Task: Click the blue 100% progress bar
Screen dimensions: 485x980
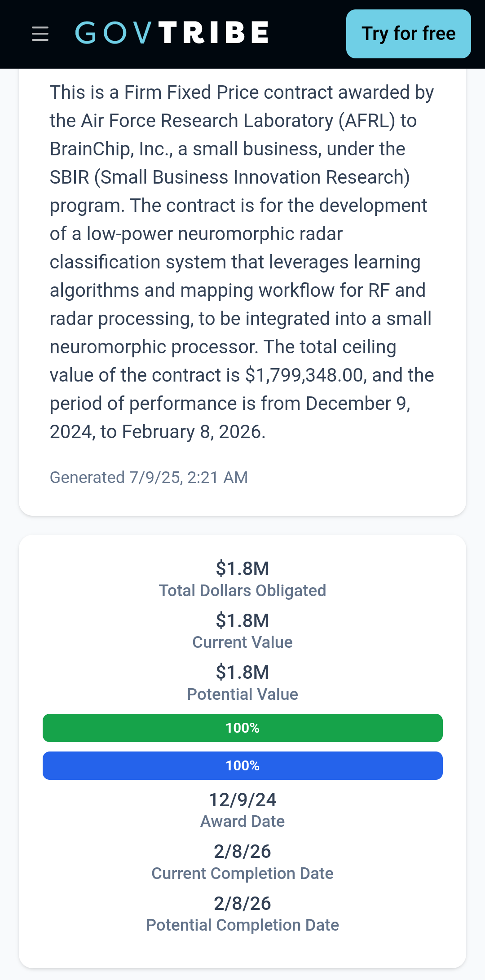Action: (x=242, y=765)
